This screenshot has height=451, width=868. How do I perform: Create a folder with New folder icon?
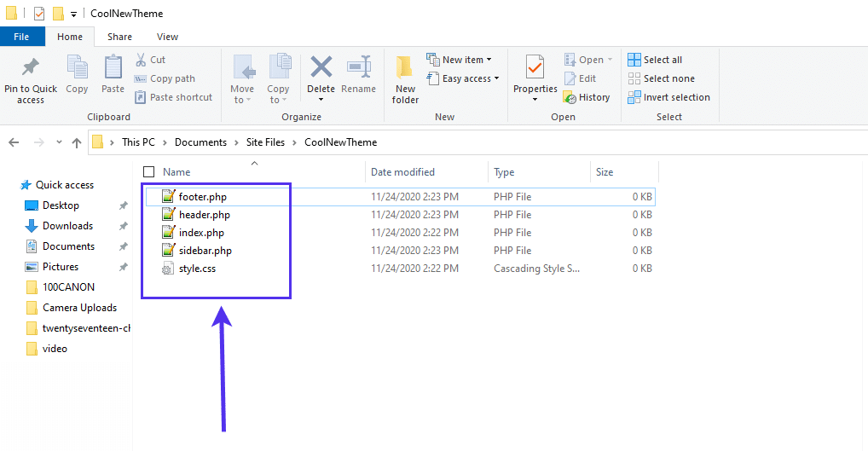(x=405, y=67)
